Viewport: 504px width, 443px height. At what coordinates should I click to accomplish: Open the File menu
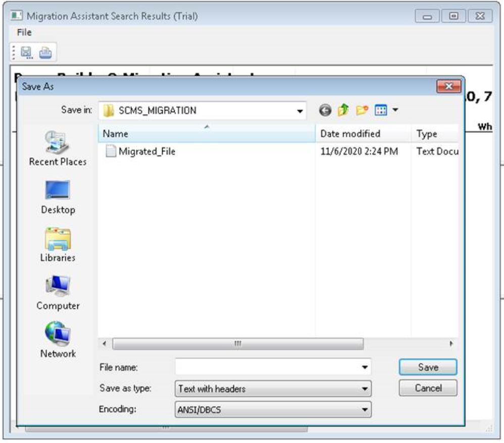point(24,32)
